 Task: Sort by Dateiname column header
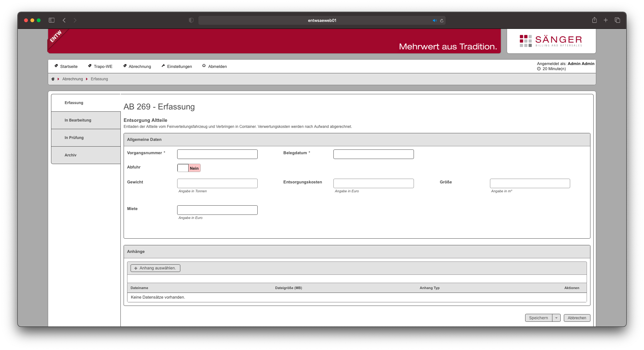(139, 288)
